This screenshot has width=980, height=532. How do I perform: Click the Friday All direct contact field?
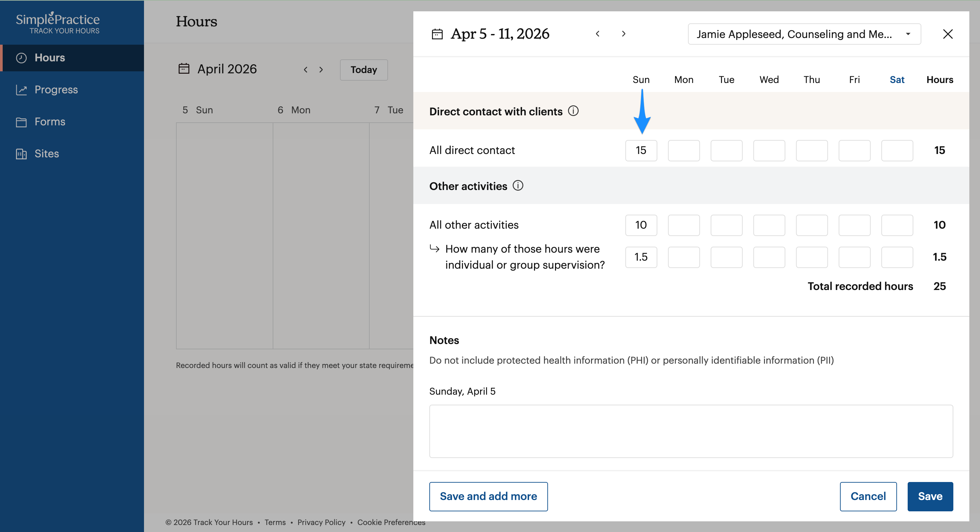(x=854, y=151)
